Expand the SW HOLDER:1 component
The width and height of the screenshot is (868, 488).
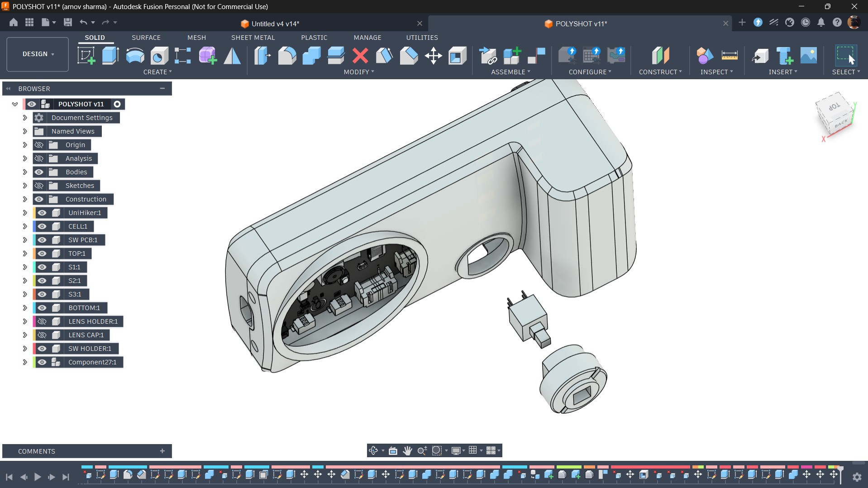(25, 349)
